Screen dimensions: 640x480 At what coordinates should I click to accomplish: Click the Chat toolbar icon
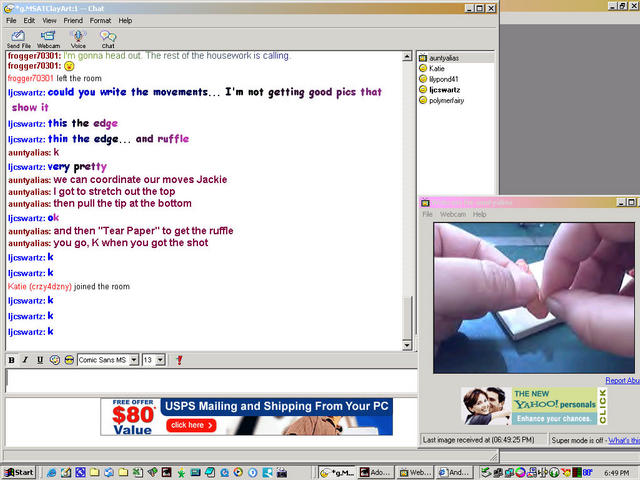pyautogui.click(x=108, y=39)
